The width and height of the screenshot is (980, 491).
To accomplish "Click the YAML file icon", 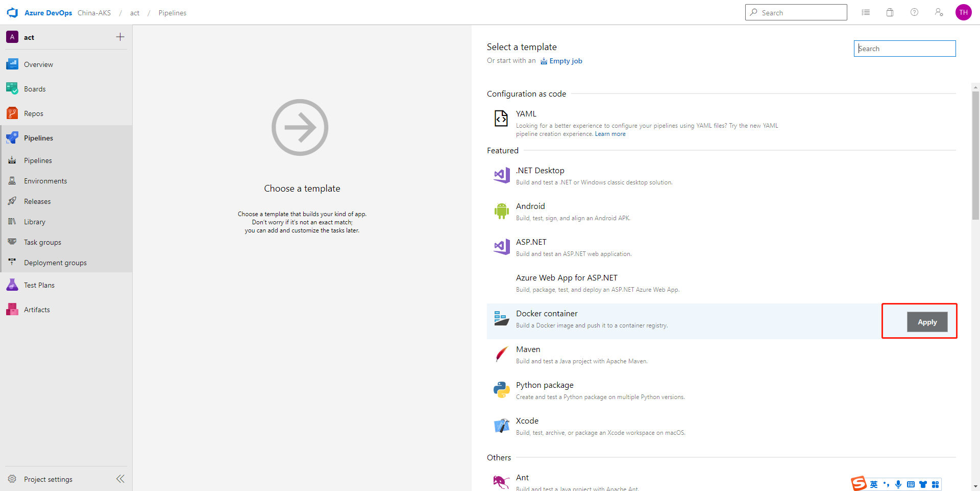I will pos(501,119).
